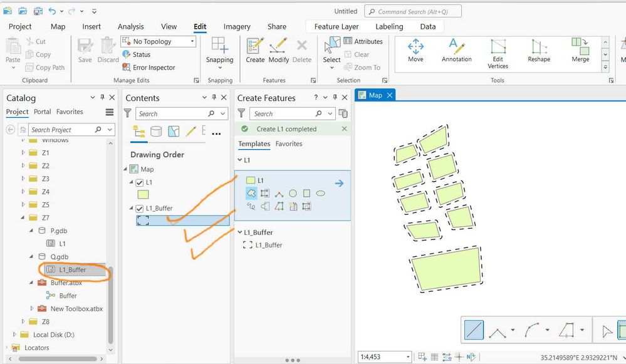Image resolution: width=626 pixels, height=364 pixels.
Task: Switch to Favorites tab in Create Features
Action: [x=289, y=143]
